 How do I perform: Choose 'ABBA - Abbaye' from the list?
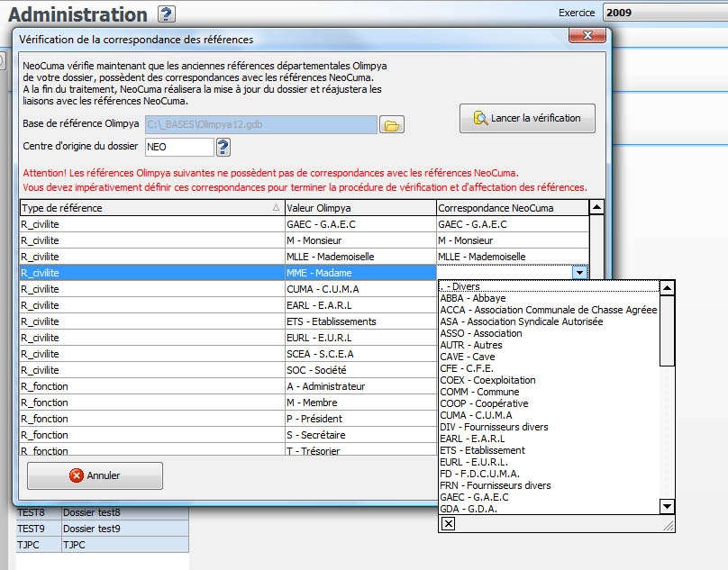[x=549, y=298]
